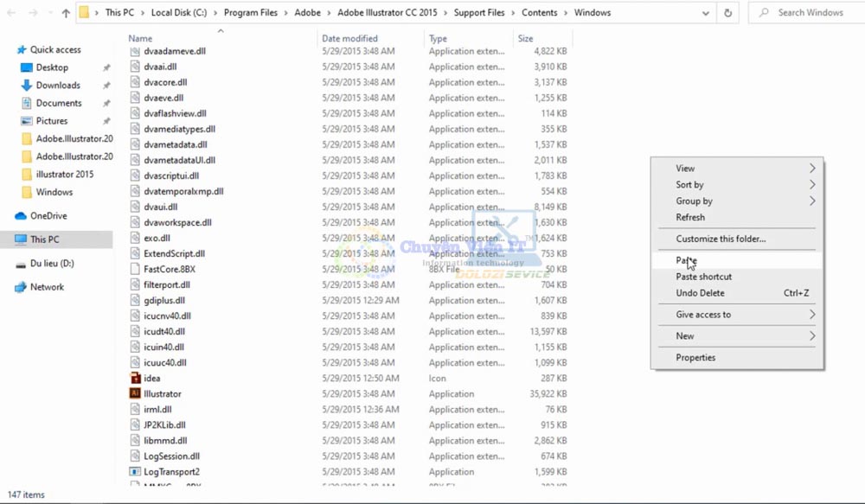Select the LogTransport2 application icon
This screenshot has height=504, width=865.
135,472
